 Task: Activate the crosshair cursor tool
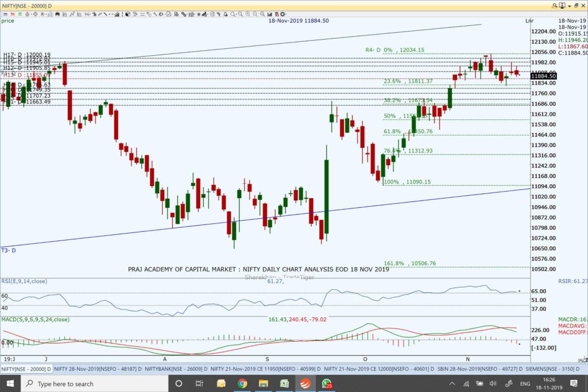click(x=36, y=14)
